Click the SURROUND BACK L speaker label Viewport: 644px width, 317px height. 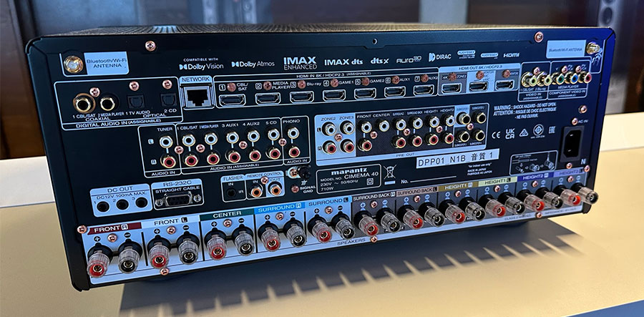[416, 190]
